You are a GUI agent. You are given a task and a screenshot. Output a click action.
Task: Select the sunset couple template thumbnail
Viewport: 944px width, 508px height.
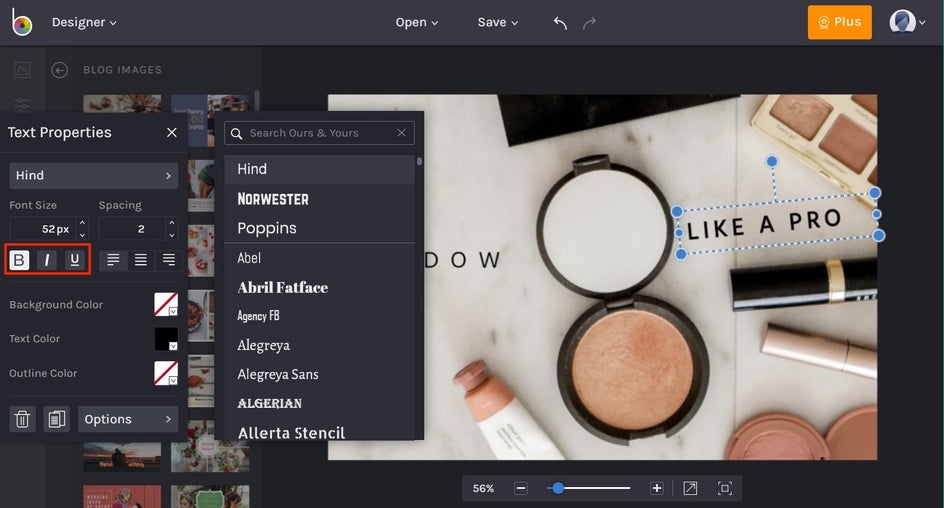(122, 457)
